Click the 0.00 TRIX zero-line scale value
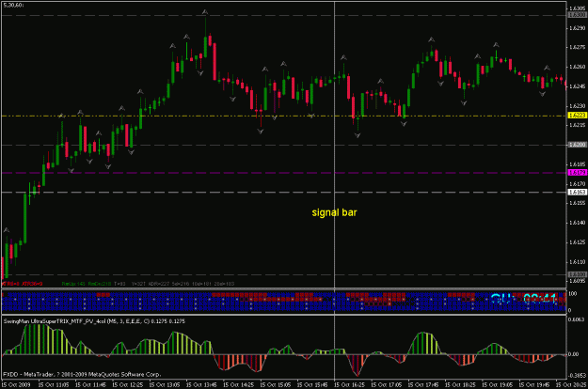588x389 pixels. [x=573, y=354]
